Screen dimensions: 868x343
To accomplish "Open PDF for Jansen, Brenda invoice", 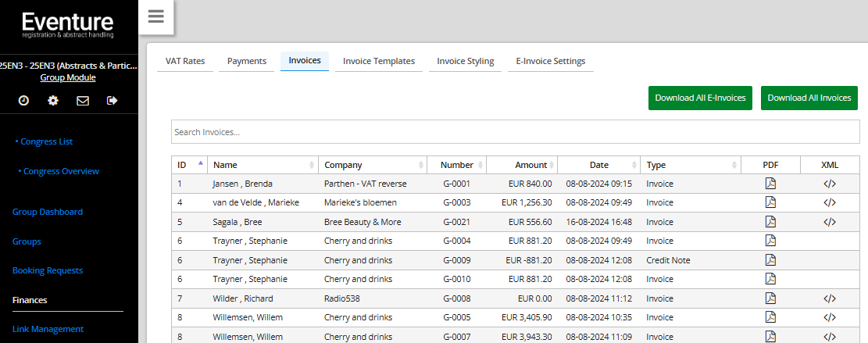I will [770, 184].
